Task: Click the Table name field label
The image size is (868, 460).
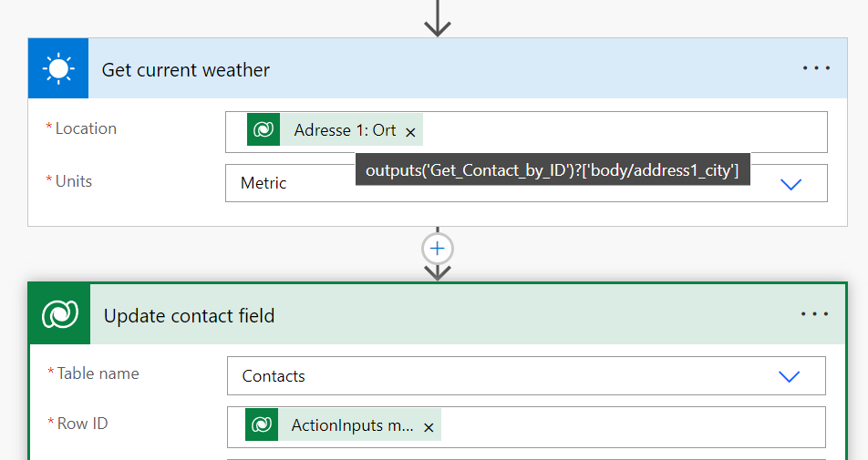Action: coord(98,373)
